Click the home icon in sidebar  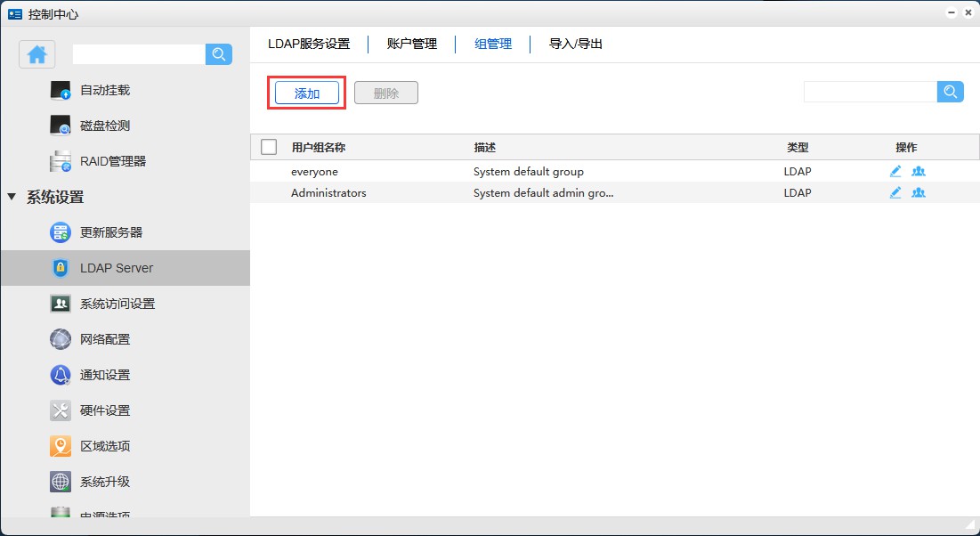pos(37,54)
